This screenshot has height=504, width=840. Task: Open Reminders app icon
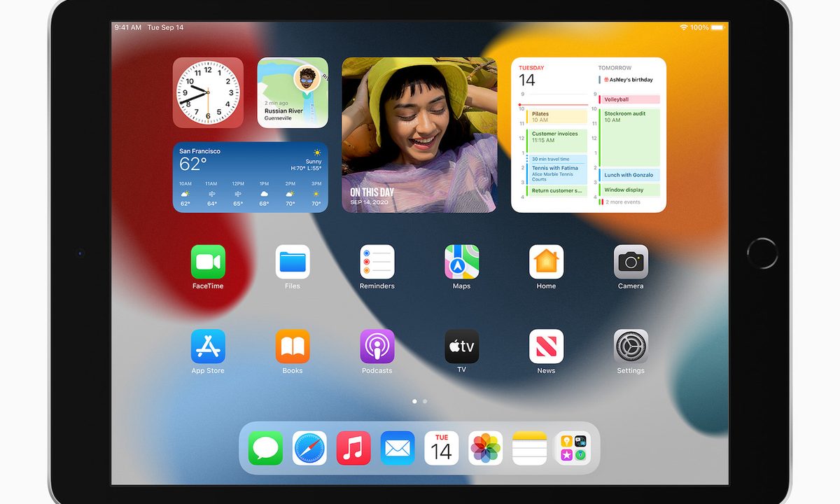[377, 262]
